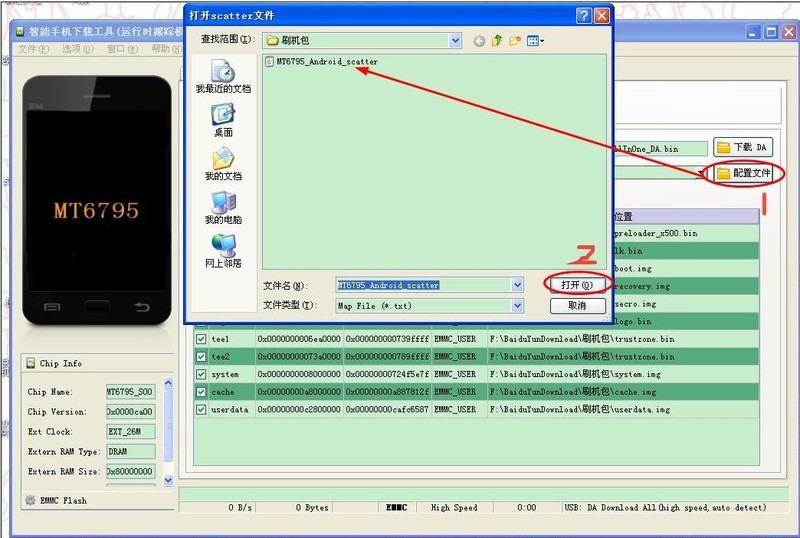Open My Recent Documents shortcut
This screenshot has width=800, height=538.
[x=222, y=76]
